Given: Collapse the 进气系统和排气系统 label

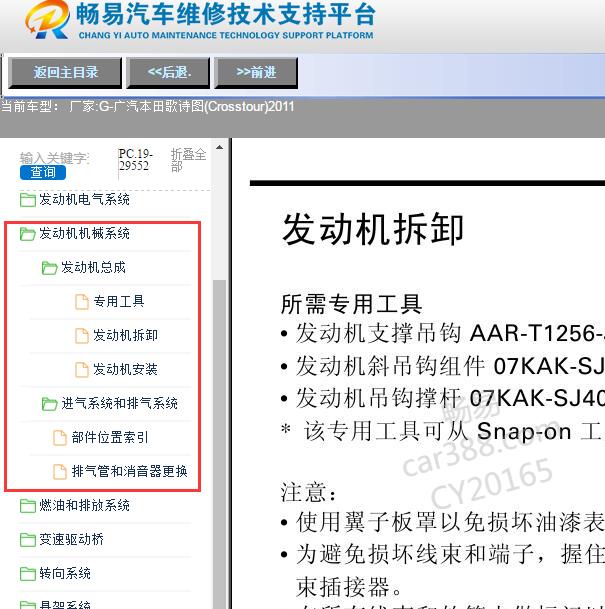Looking at the screenshot, I should pos(120,404).
